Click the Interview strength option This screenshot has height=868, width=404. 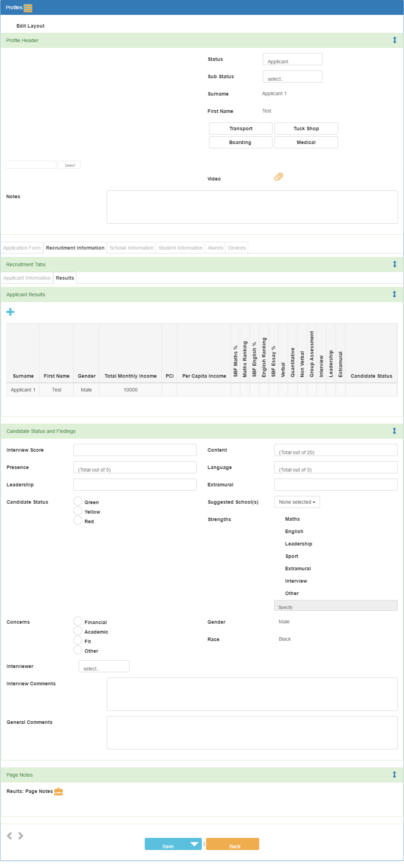pos(296,581)
